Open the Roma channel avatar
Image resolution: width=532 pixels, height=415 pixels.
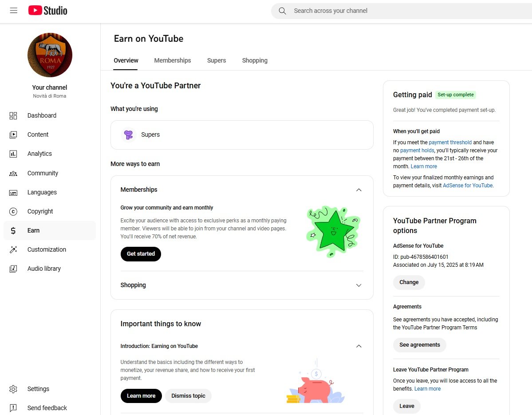pyautogui.click(x=50, y=55)
